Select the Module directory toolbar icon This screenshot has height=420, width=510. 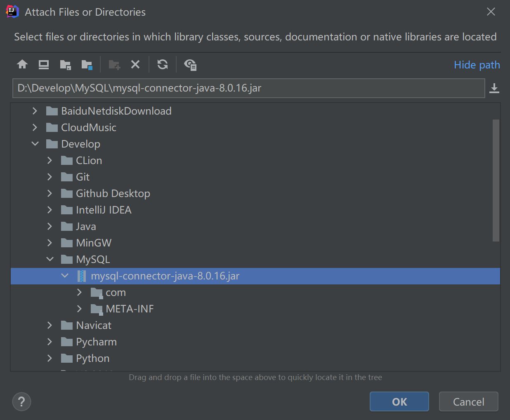click(x=87, y=65)
